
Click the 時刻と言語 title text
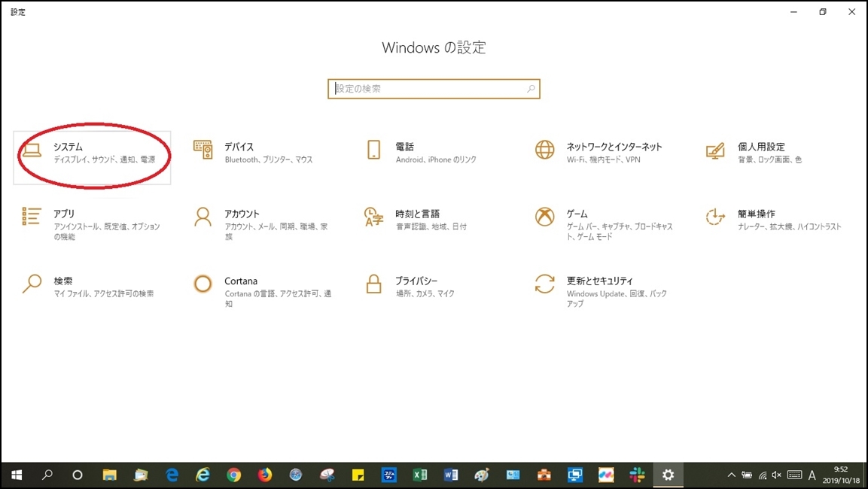(417, 214)
